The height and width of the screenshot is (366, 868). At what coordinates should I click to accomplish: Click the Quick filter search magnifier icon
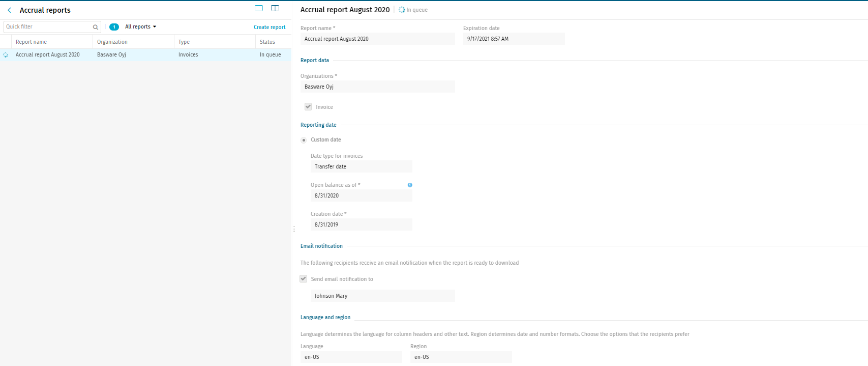(x=95, y=27)
